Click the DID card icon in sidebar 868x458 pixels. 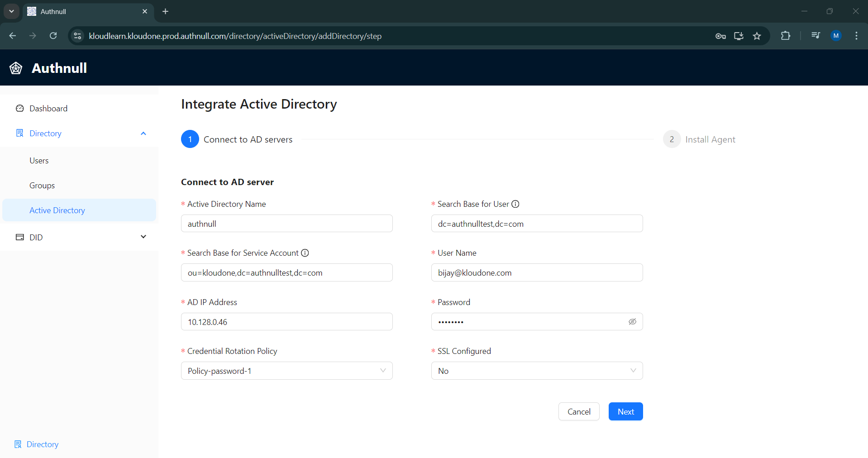(19, 237)
